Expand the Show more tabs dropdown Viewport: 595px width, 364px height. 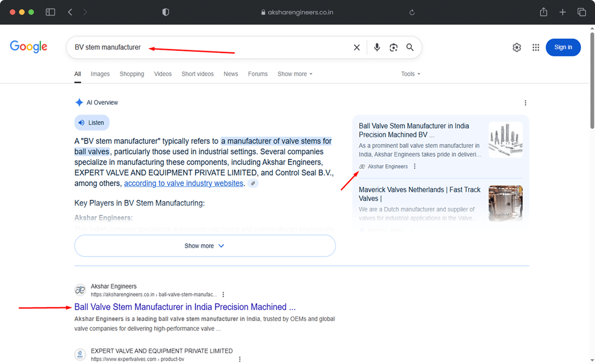[295, 74]
